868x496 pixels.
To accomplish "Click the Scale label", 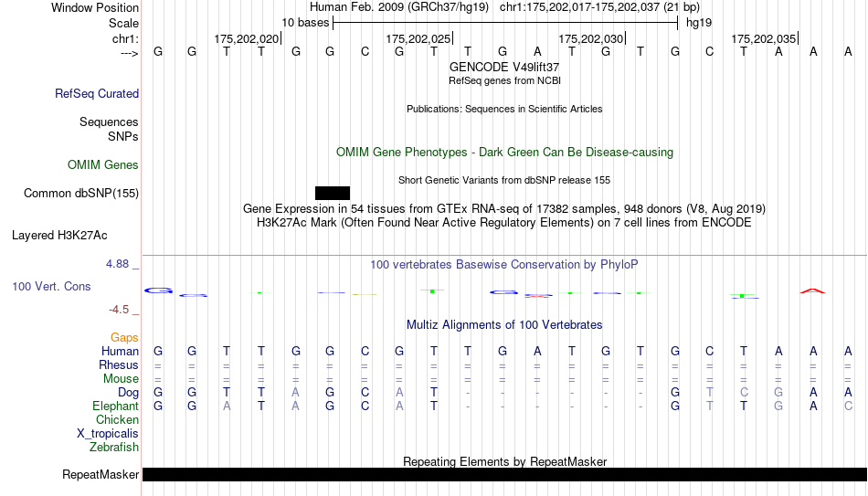I will [x=124, y=23].
